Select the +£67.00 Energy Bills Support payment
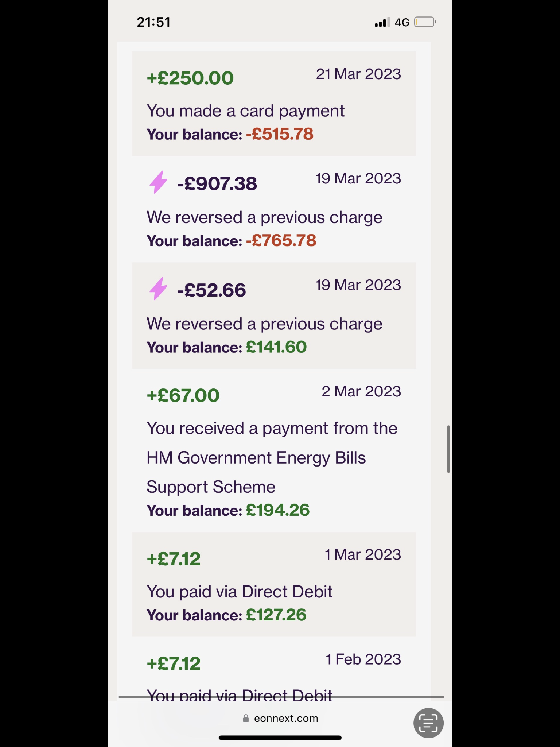Image resolution: width=560 pixels, height=747 pixels. pos(274,450)
